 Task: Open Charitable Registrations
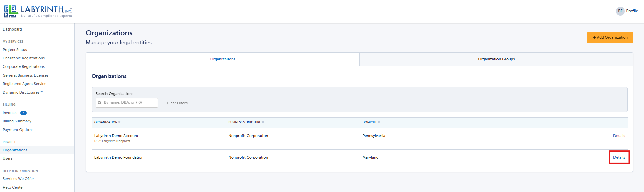coord(24,58)
